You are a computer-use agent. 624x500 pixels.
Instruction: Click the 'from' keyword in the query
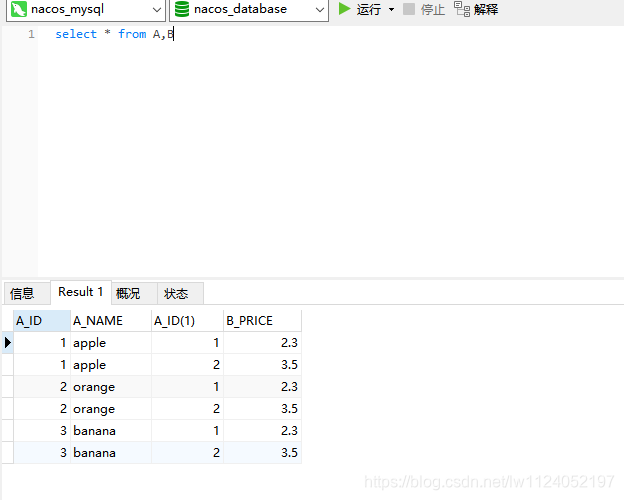coord(132,34)
